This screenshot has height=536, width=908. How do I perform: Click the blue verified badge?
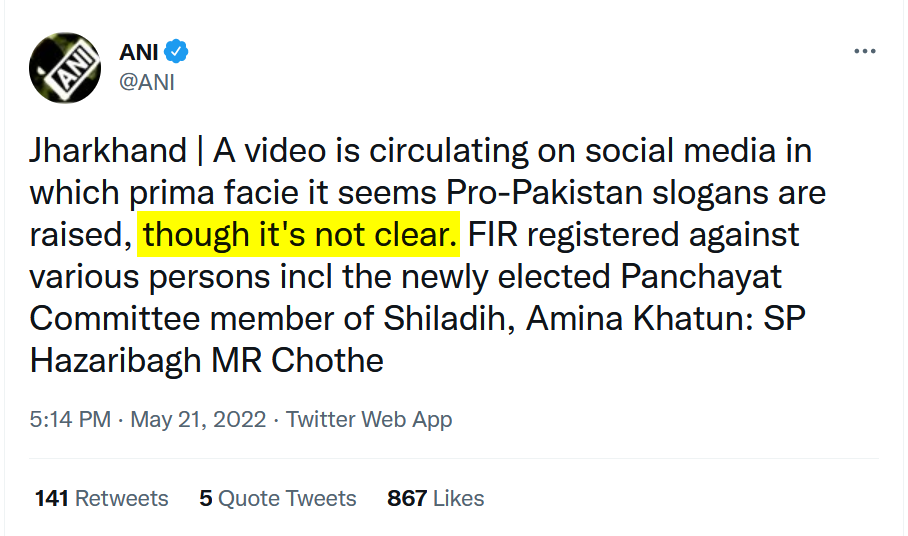[176, 52]
